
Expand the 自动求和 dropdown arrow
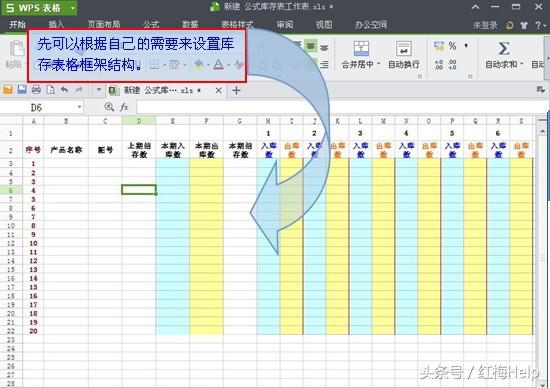click(x=522, y=64)
